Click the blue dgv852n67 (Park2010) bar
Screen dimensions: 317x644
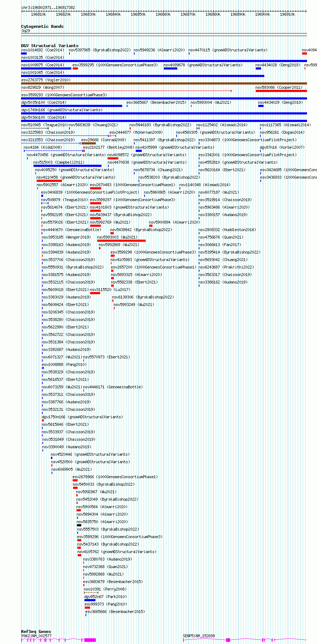pos(90,600)
